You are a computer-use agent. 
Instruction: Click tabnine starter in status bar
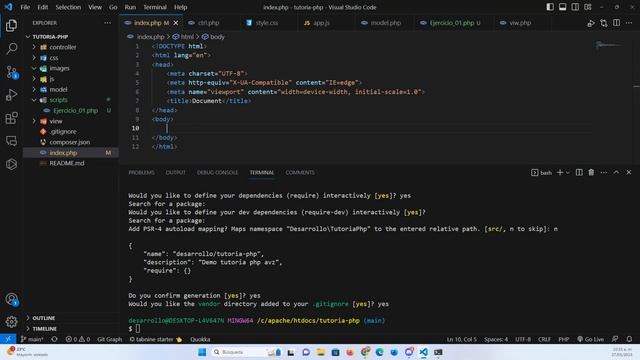156,339
